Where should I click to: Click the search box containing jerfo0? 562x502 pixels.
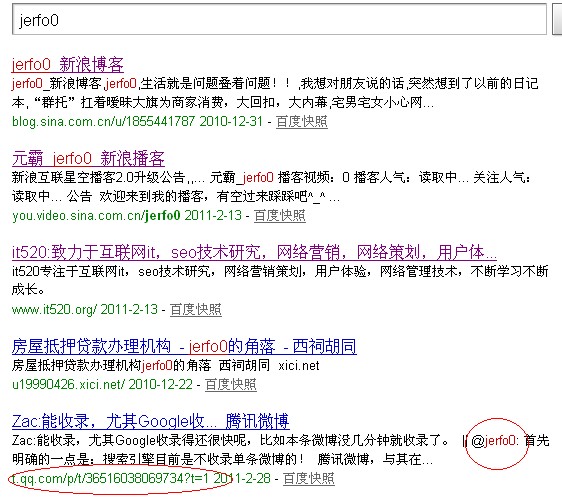click(x=279, y=19)
